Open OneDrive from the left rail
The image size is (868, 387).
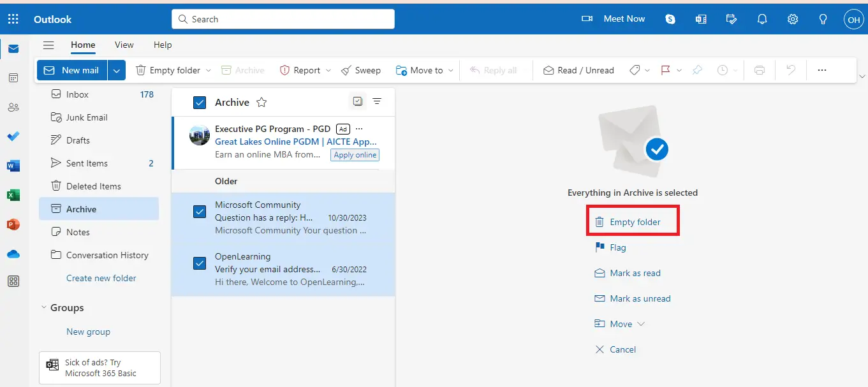click(13, 254)
